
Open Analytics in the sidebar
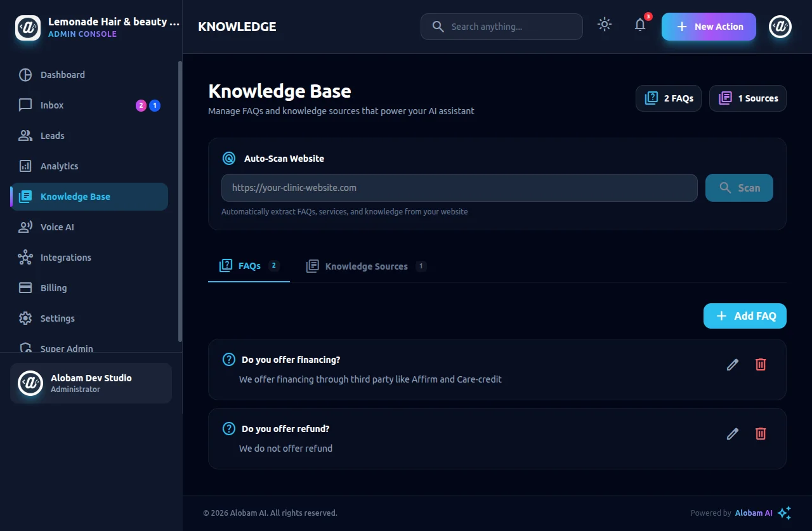(x=89, y=166)
